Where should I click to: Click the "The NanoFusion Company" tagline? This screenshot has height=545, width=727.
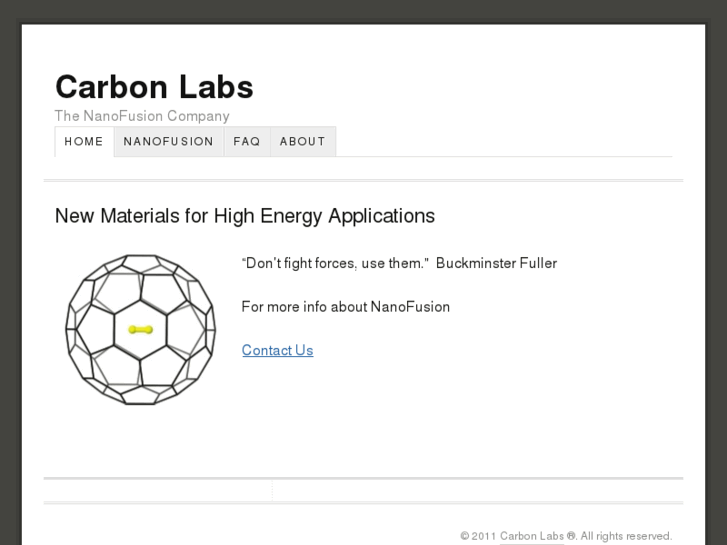point(142,116)
